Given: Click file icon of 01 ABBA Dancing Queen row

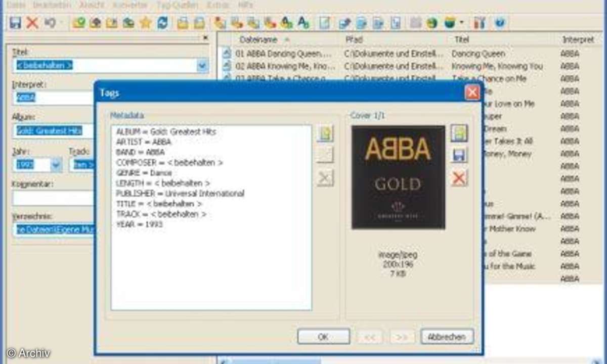Looking at the screenshot, I should (x=227, y=53).
